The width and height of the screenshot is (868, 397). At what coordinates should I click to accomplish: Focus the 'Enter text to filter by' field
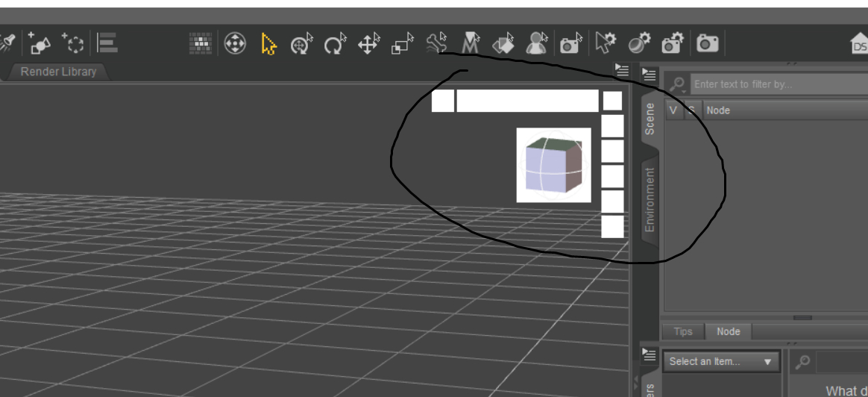coord(779,84)
